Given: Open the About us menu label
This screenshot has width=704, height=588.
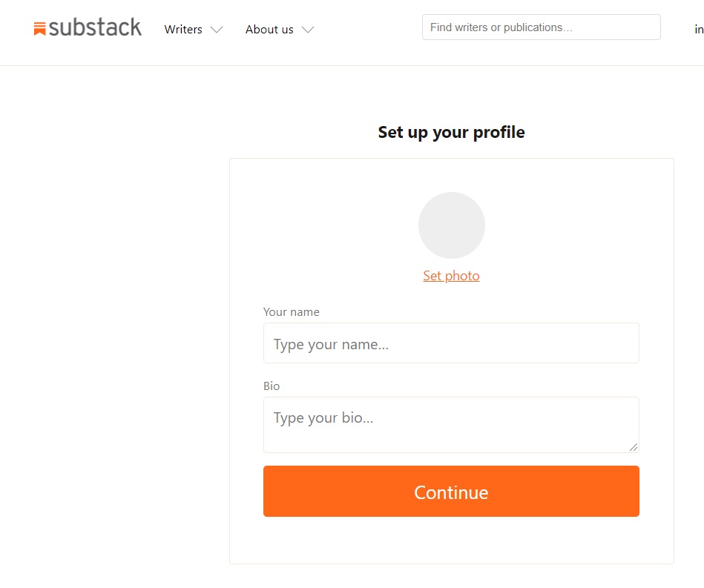Looking at the screenshot, I should [269, 30].
